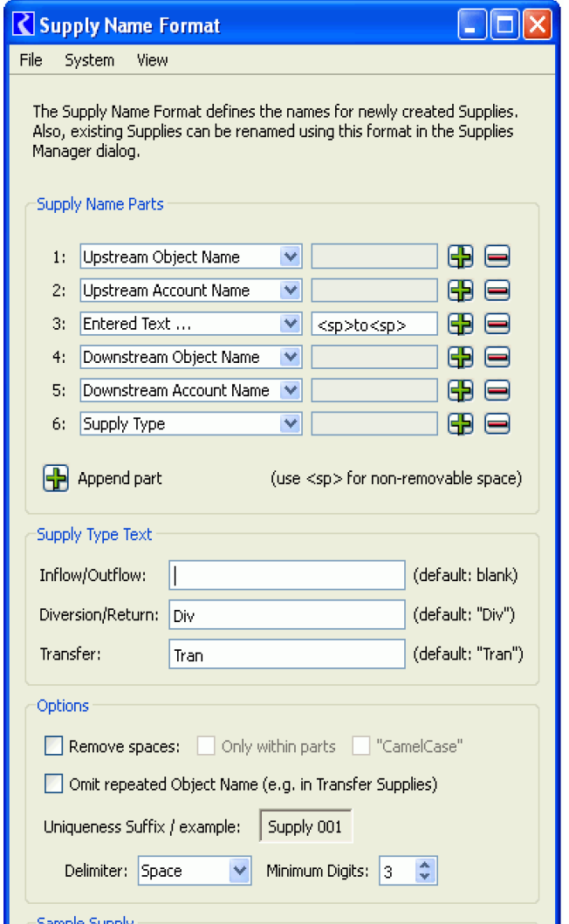Toggle Omit repeated Object Name checkbox

(54, 784)
